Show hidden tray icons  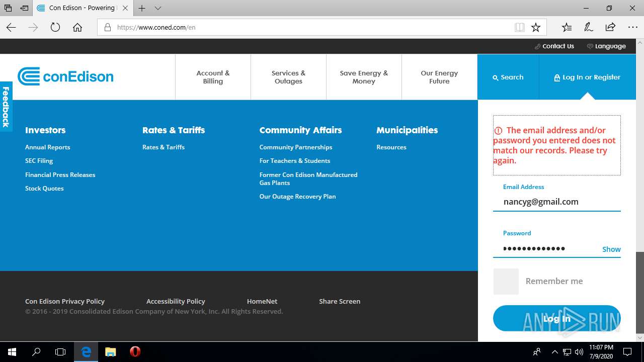tap(555, 352)
